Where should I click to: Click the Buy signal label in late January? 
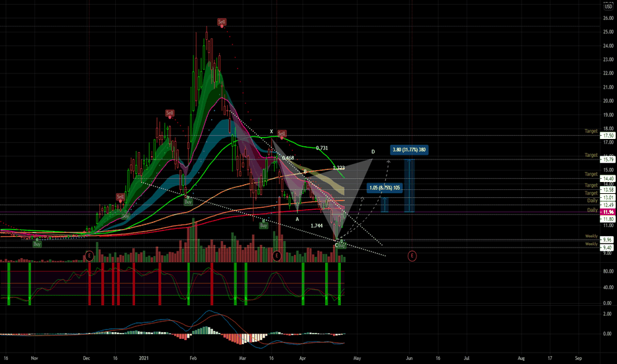click(x=188, y=202)
